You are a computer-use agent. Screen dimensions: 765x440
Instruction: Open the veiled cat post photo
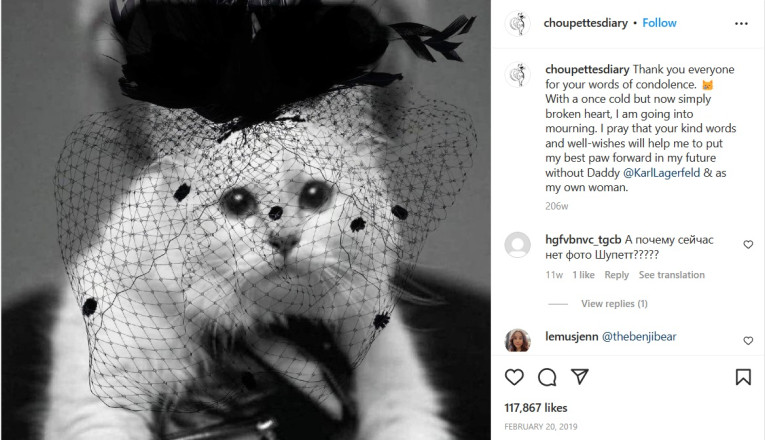(246, 220)
